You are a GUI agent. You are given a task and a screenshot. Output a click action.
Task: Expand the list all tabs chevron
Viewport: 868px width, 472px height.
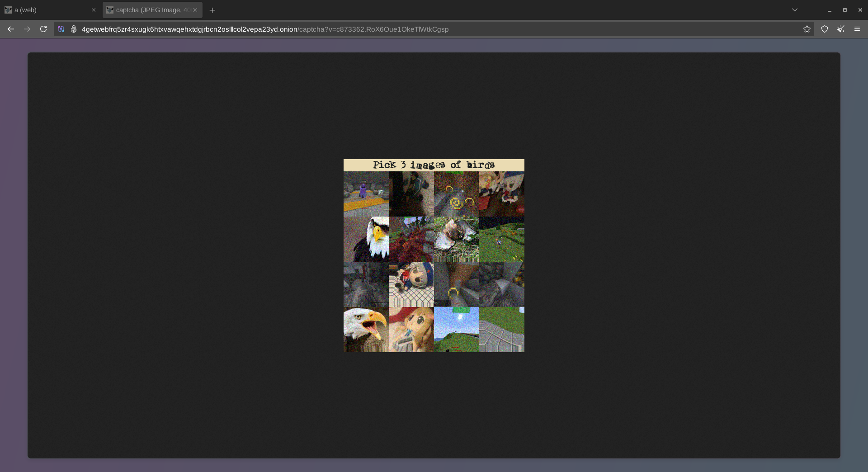794,10
